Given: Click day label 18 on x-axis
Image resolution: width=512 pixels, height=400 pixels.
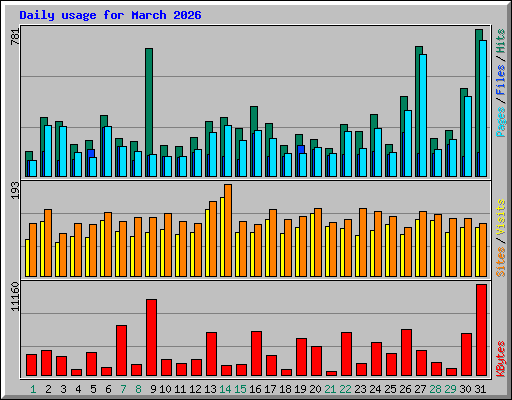Looking at the screenshot, I should click(285, 389).
